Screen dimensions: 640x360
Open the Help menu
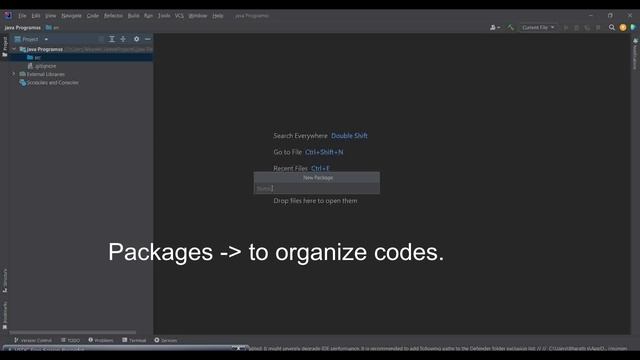218,16
